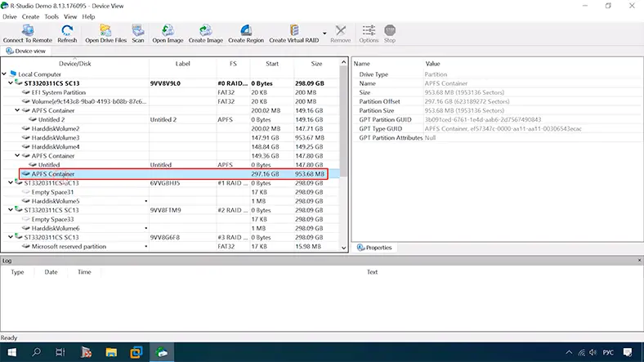The height and width of the screenshot is (362, 644).
Task: Click Create Virtual RAID icon
Action: (x=293, y=34)
